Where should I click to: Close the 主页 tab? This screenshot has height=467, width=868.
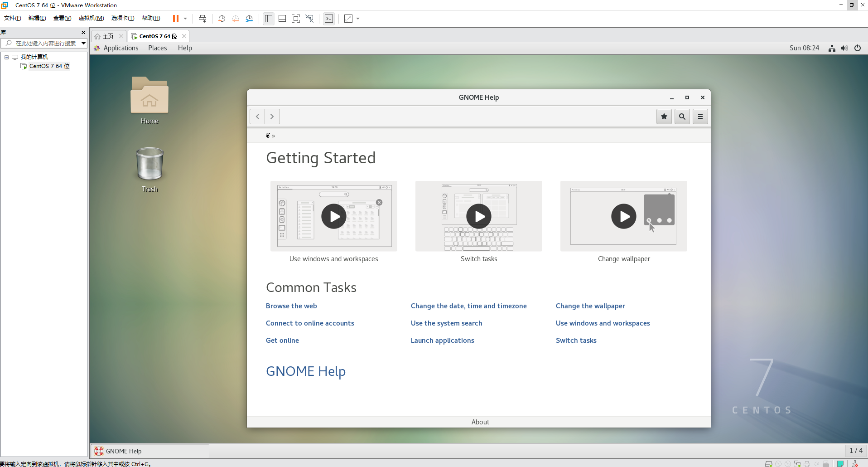(x=121, y=36)
